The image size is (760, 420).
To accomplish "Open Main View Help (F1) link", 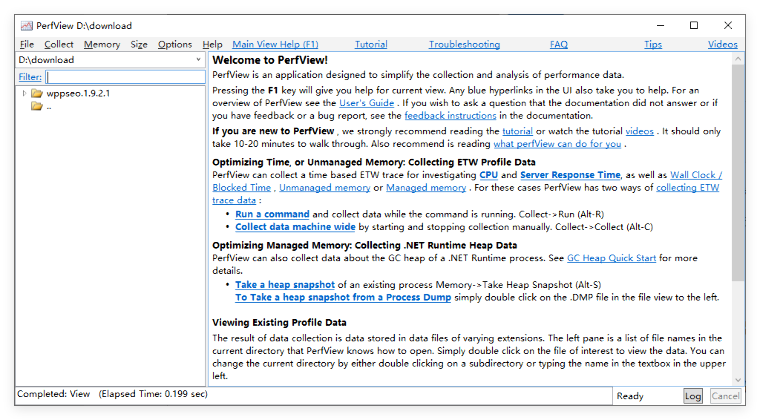I will click(x=275, y=44).
